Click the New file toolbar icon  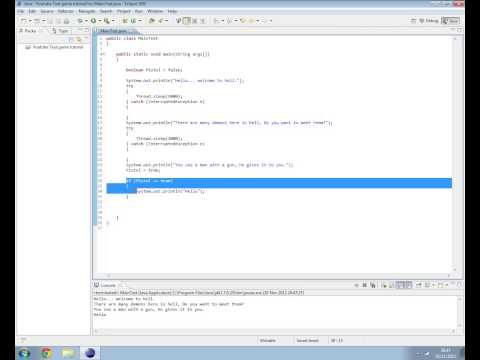[24, 21]
